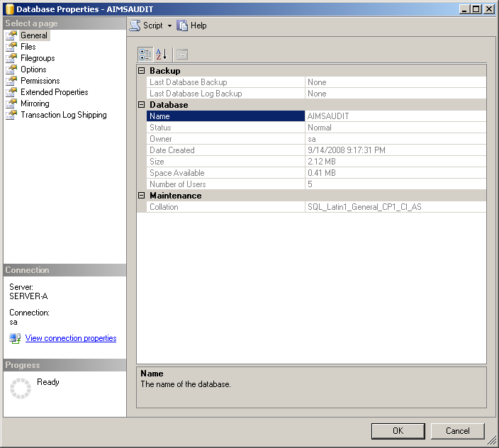Select the Collation property row
Screen dimensions: 499x448
tap(225, 207)
